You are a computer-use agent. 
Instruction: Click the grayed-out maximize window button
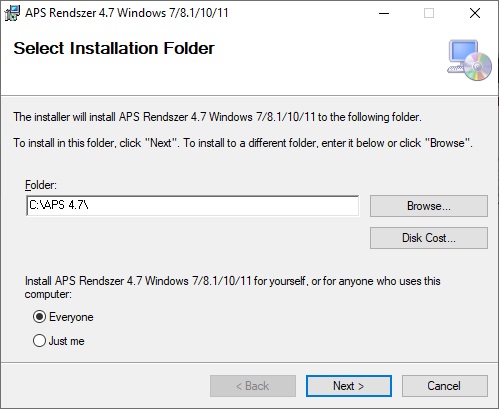click(x=429, y=13)
